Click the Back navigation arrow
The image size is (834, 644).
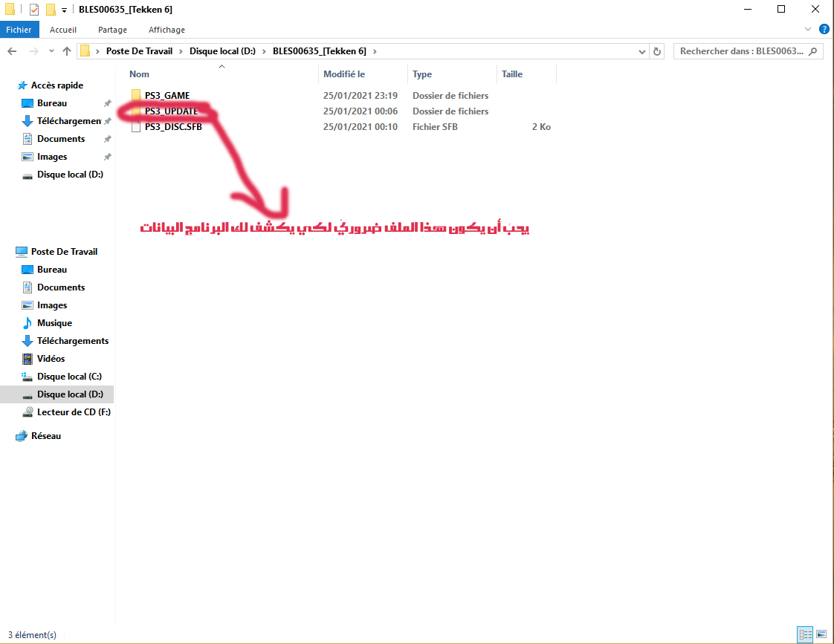(12, 51)
